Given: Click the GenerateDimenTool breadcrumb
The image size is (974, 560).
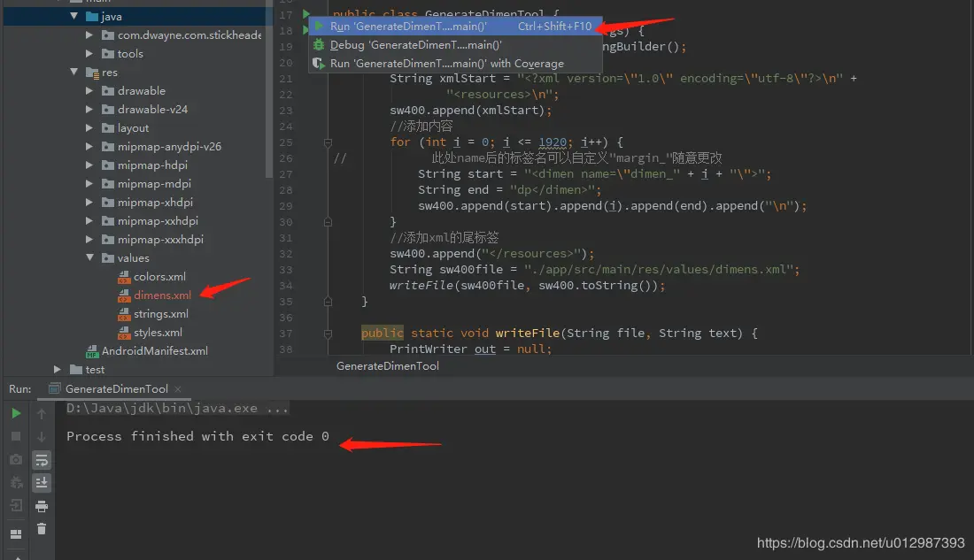Looking at the screenshot, I should click(x=388, y=366).
